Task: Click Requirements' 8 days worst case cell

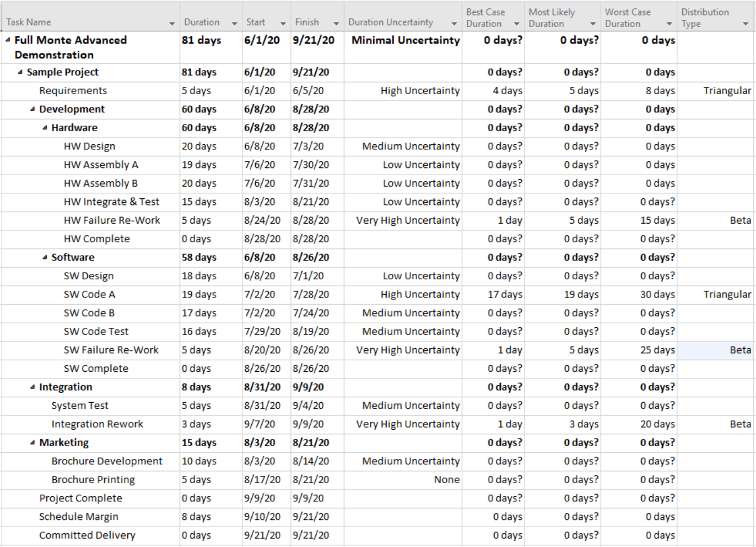Action: point(639,91)
